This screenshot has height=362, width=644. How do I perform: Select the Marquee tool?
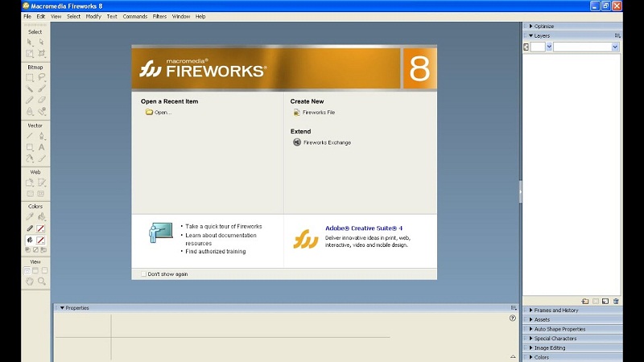[x=30, y=77]
